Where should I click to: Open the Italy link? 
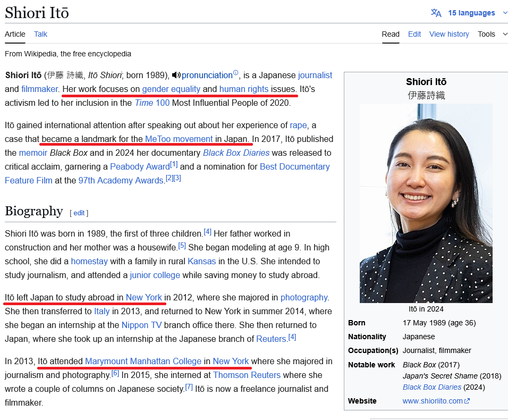101,312
